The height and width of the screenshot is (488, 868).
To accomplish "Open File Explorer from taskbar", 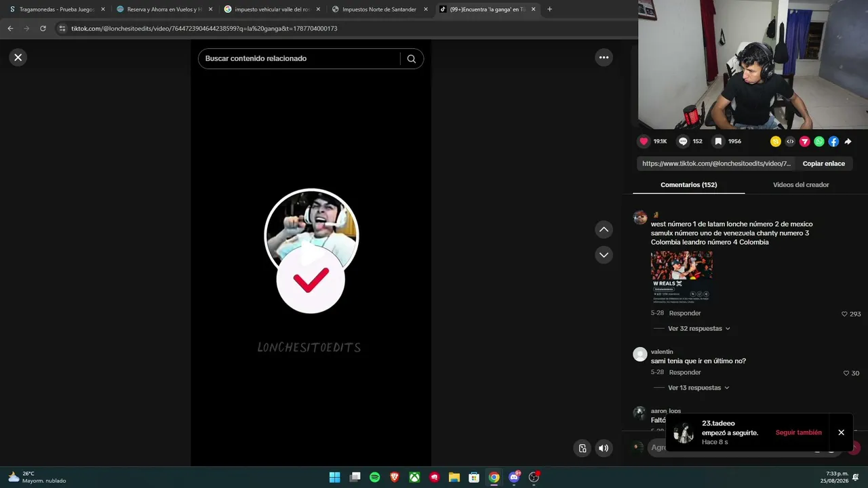I will point(454,477).
